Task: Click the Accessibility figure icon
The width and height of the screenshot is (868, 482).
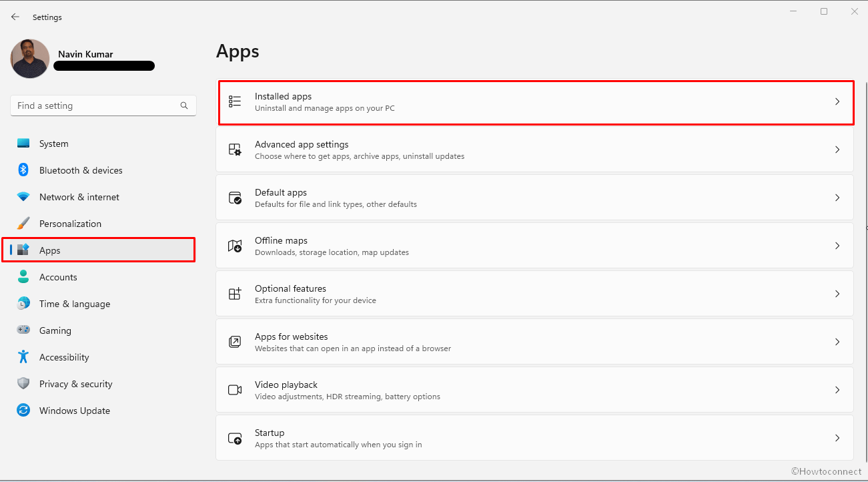Action: point(23,357)
